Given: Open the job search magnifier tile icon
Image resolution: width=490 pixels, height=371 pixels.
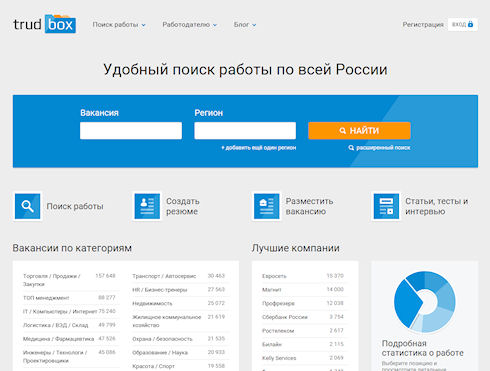Looking at the screenshot, I should point(28,206).
